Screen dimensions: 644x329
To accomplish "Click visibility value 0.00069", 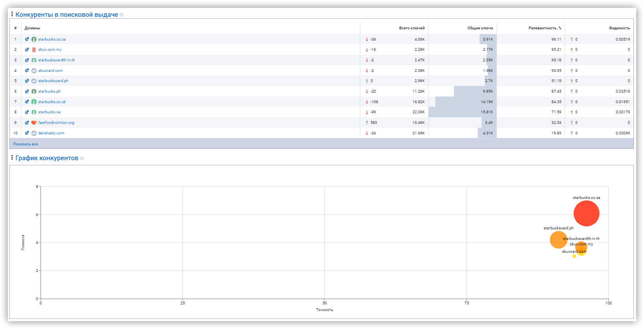I will point(623,133).
